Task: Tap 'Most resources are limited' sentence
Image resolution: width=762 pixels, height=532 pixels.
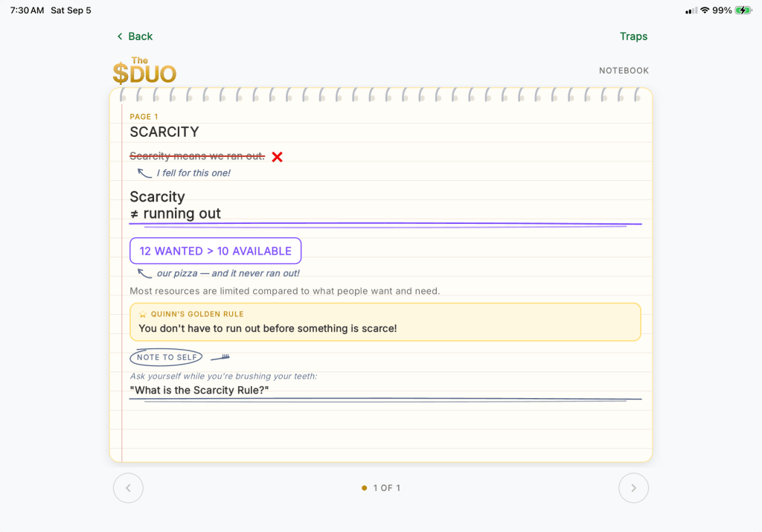Action: tap(285, 291)
